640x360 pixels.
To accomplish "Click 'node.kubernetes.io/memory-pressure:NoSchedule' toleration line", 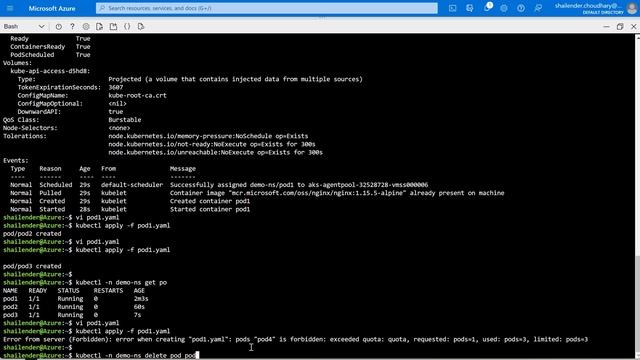I will point(208,136).
